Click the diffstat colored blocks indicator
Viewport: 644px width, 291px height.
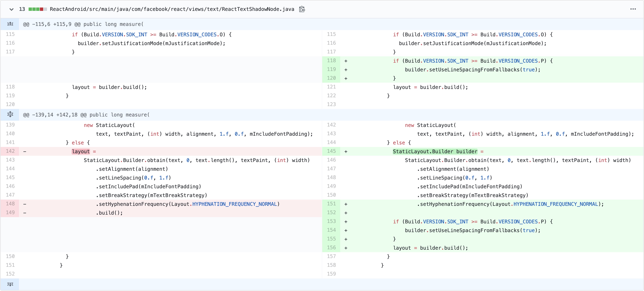pos(38,9)
